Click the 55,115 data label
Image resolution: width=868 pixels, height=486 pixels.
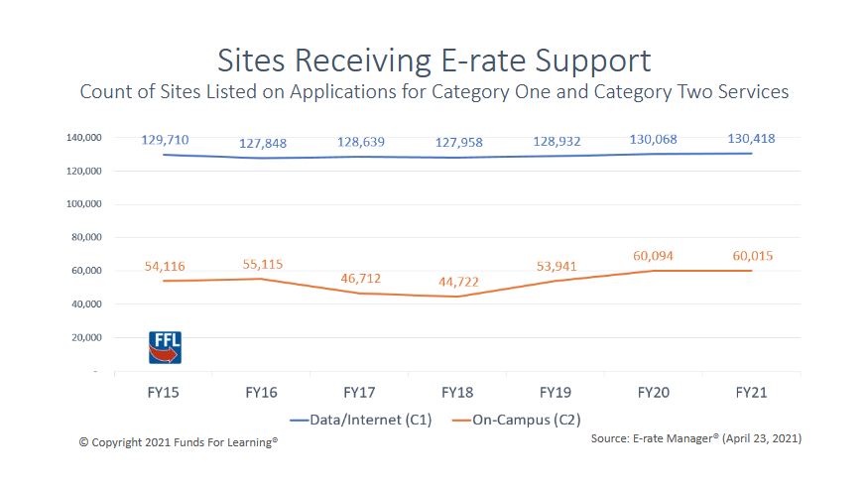[262, 265]
